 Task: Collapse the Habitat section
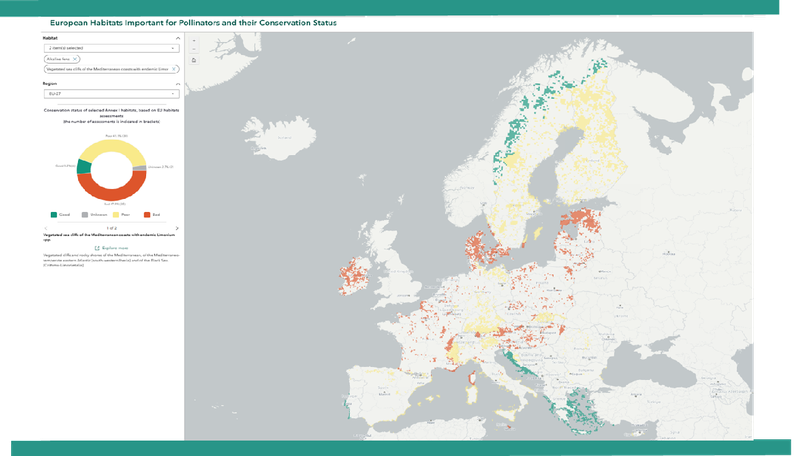pos(177,38)
